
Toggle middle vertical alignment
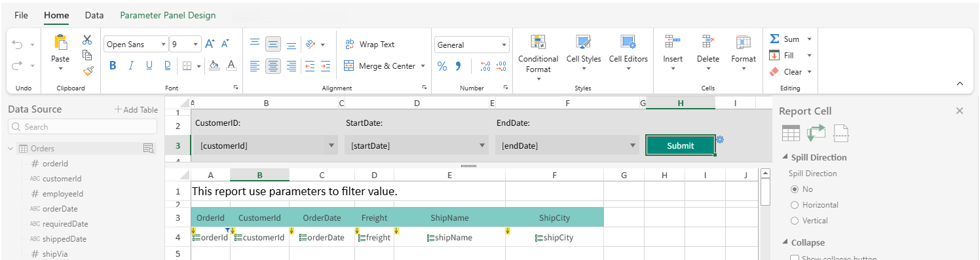(x=273, y=45)
